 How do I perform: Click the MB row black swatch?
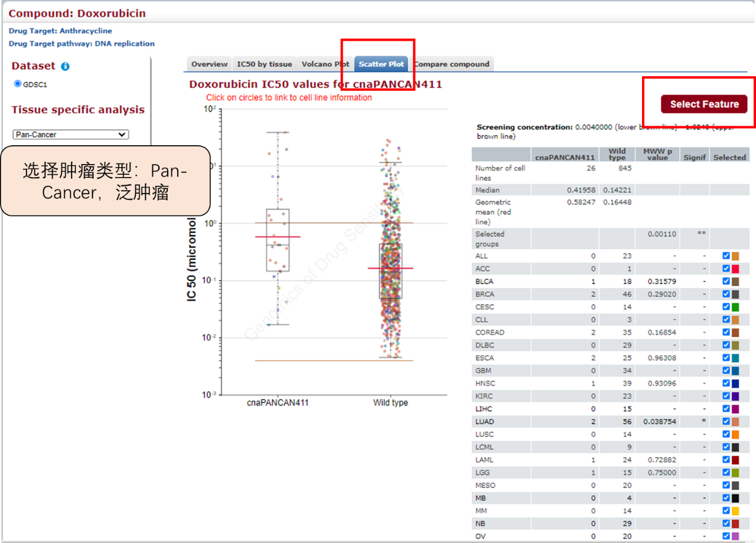pos(735,498)
